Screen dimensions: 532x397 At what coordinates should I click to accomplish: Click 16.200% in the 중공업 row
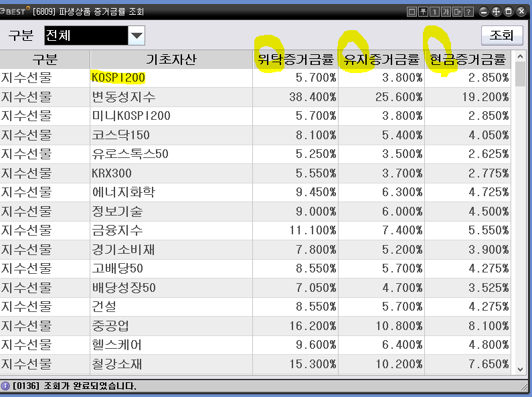[x=313, y=326]
